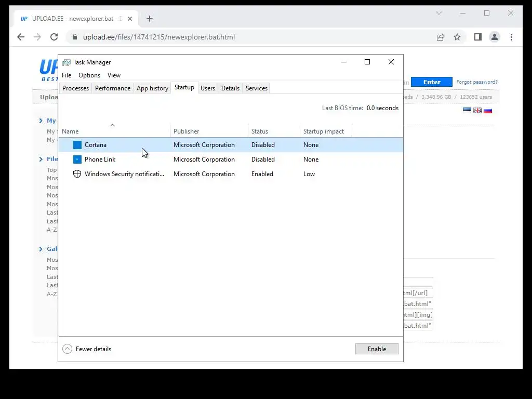Screen dimensions: 532x399
Task: Minimize the Task Manager window
Action: [x=344, y=62]
